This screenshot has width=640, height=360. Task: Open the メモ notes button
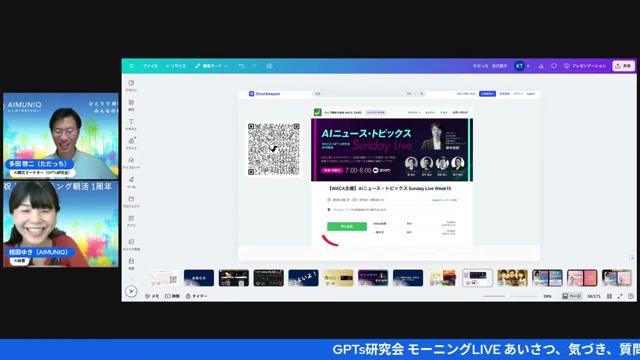tap(152, 296)
